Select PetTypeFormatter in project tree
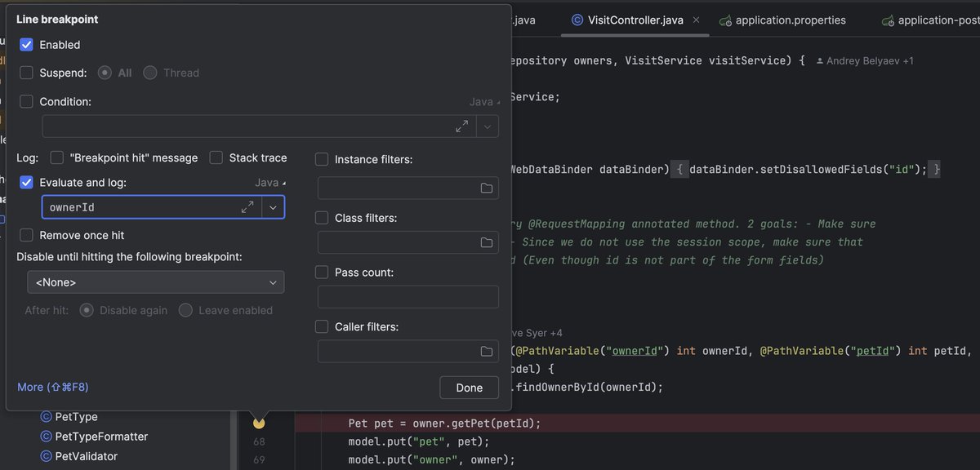 click(x=101, y=437)
